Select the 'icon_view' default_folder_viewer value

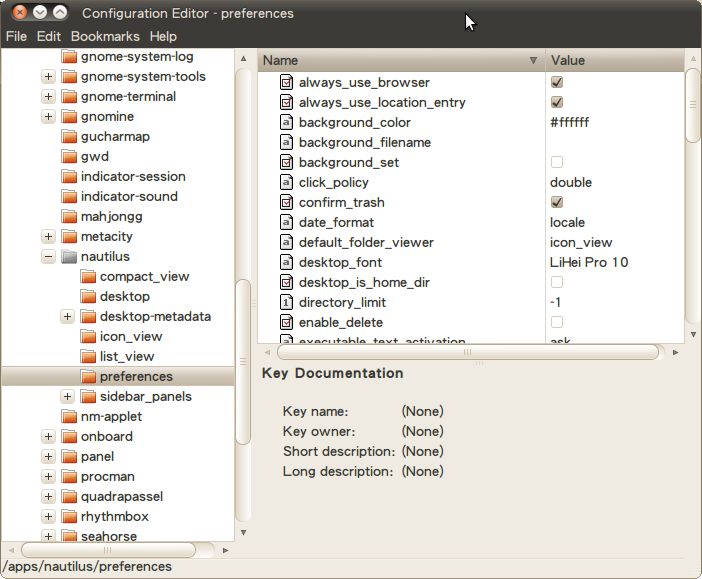[581, 242]
